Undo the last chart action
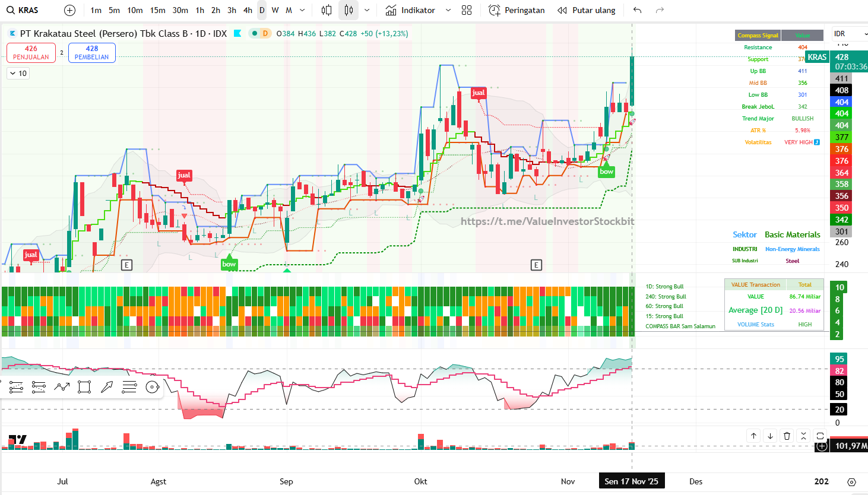The height and width of the screenshot is (495, 868). (638, 10)
